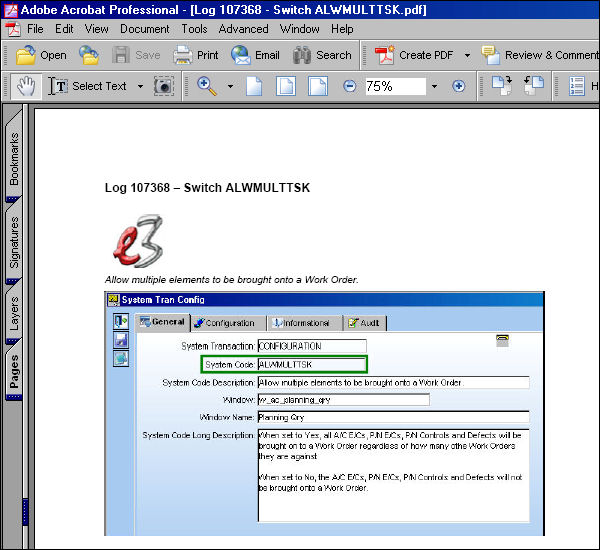This screenshot has width=600, height=550.
Task: Click the heading Log 107368 – Switch ALWMULTTSK
Action: pos(207,188)
